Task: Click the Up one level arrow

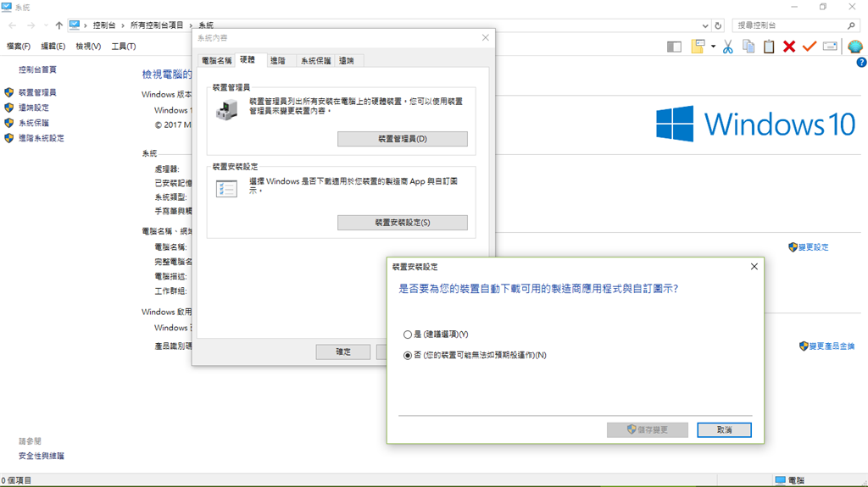Action: [x=58, y=25]
